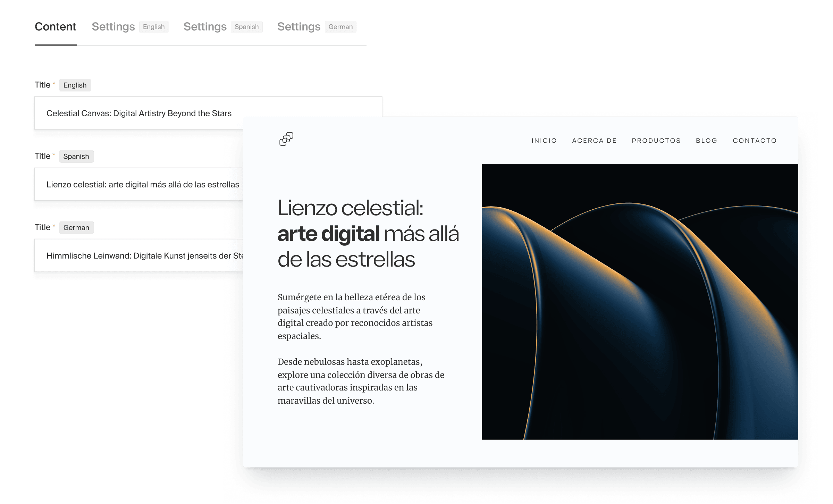Select the Content tab

pos(55,26)
